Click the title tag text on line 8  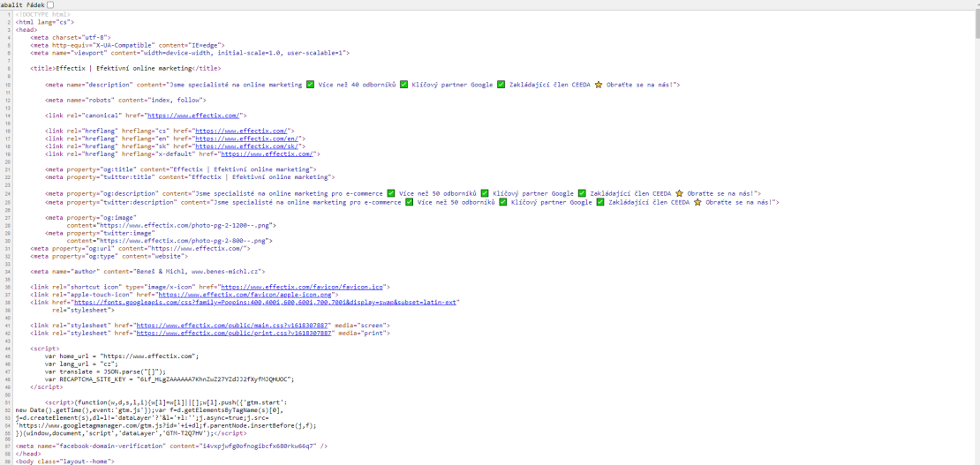[x=125, y=69]
